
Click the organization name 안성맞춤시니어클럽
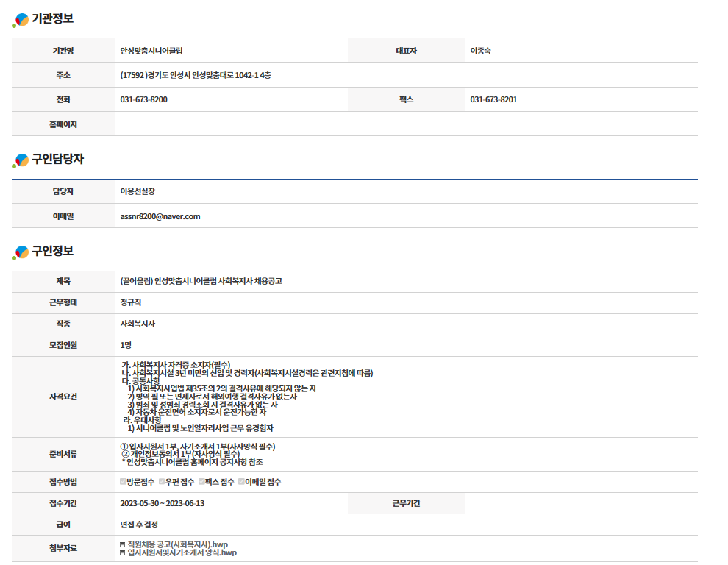pyautogui.click(x=151, y=51)
